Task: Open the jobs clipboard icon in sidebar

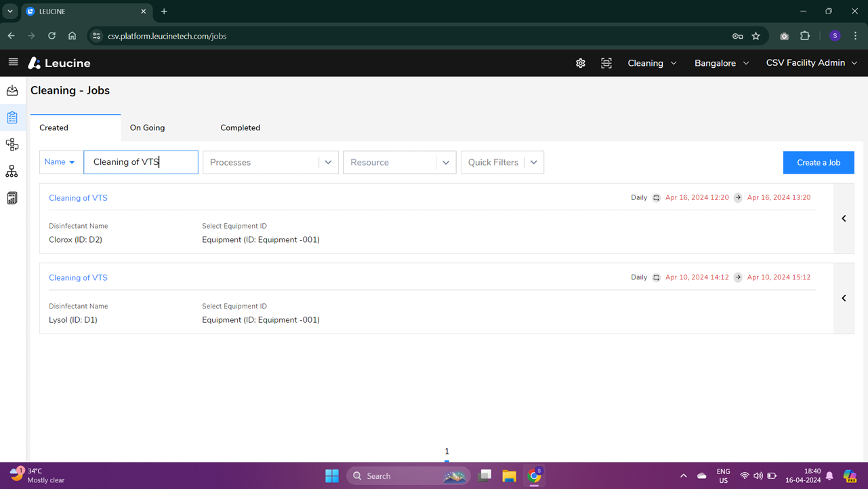Action: coord(12,117)
